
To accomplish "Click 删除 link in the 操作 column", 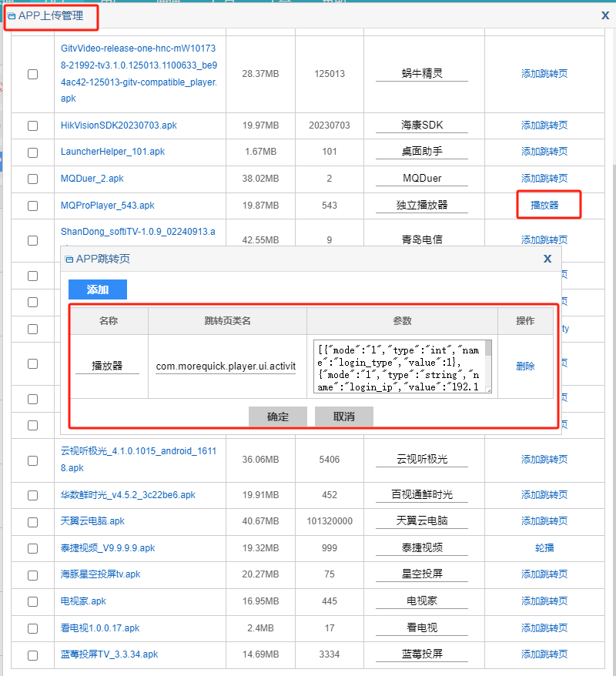I will [x=525, y=366].
